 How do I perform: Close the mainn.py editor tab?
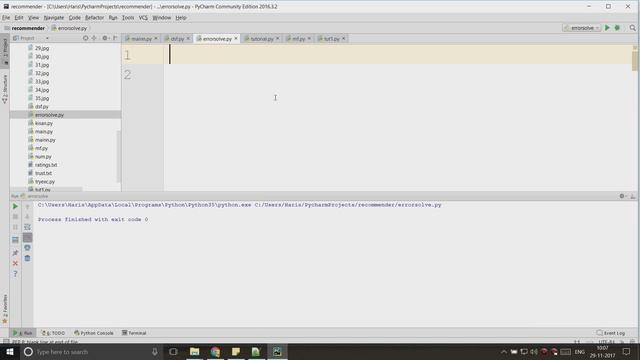pyautogui.click(x=156, y=38)
